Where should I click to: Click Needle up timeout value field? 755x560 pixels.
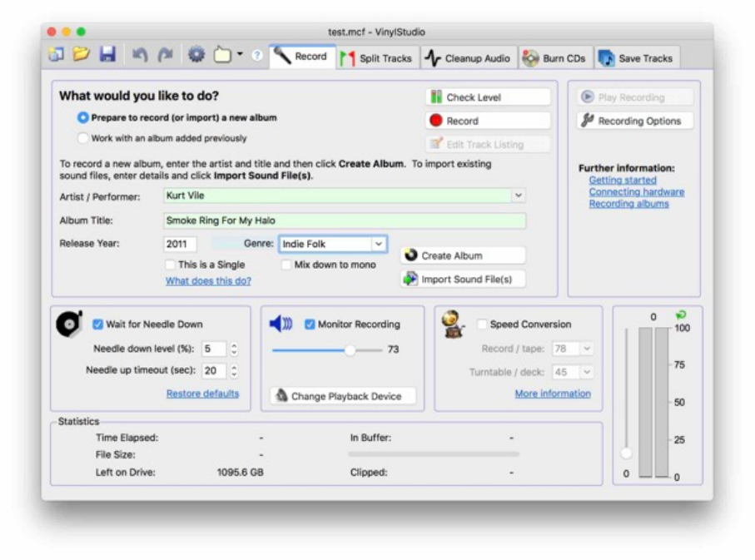[x=214, y=370]
